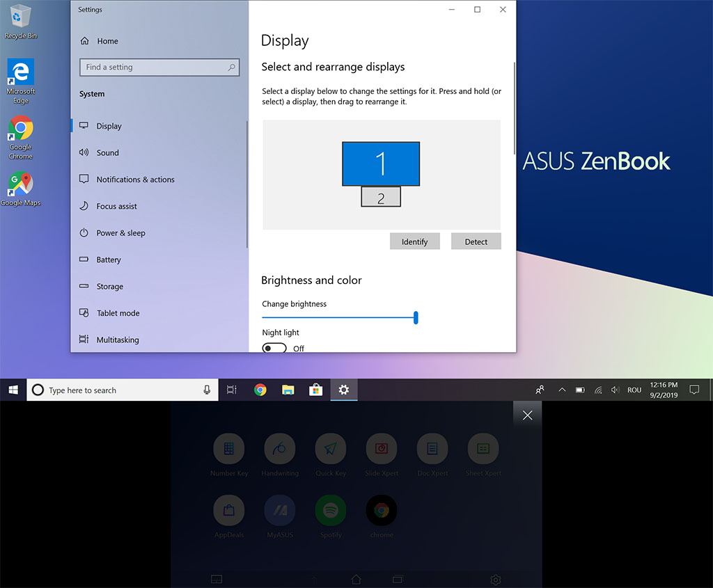713x588 pixels.
Task: Click the 'System' sidebar heading
Action: [x=92, y=94]
